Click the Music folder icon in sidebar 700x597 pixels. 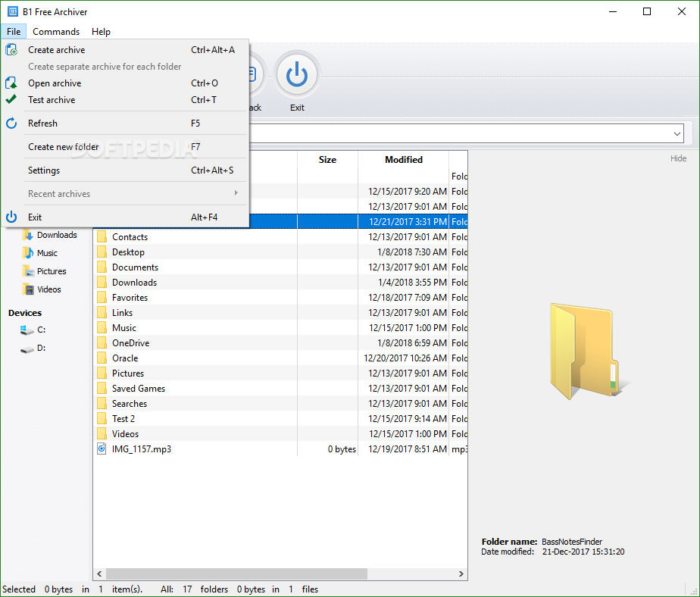(28, 253)
